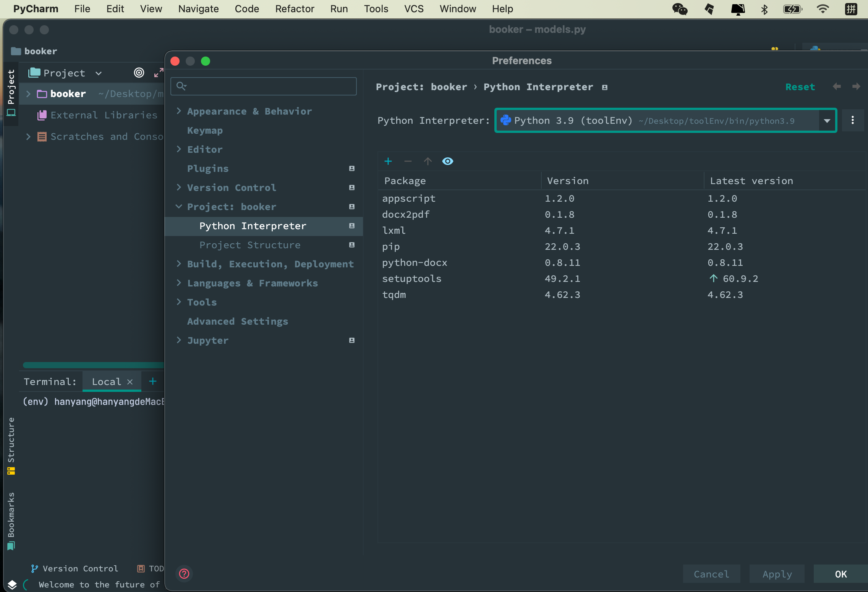Select the python-docx package row
The height and width of the screenshot is (592, 868).
[x=622, y=263]
